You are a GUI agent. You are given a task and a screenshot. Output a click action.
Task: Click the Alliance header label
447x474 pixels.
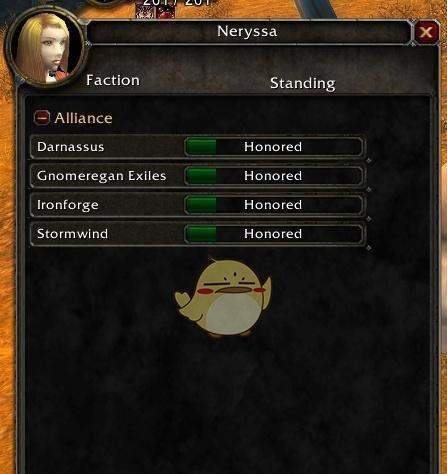click(83, 118)
